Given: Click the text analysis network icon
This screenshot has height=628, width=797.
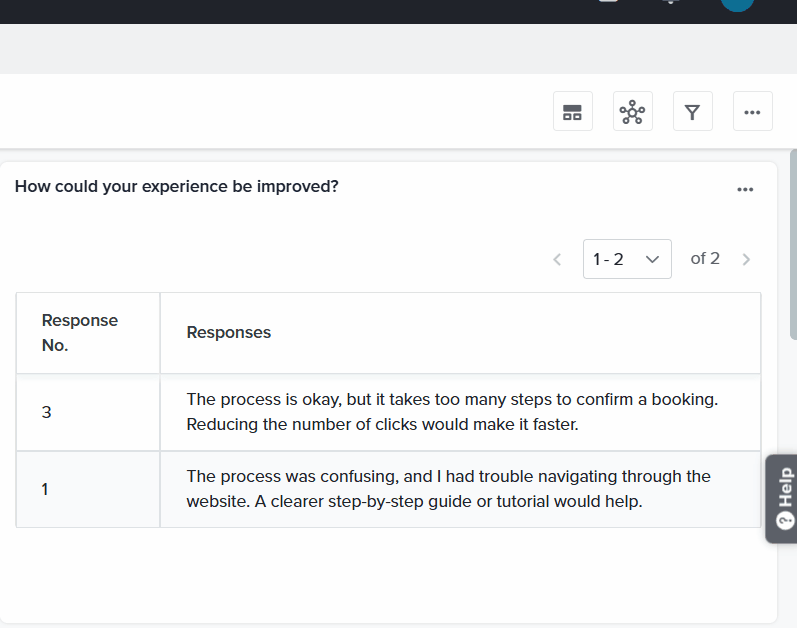Looking at the screenshot, I should tap(633, 111).
